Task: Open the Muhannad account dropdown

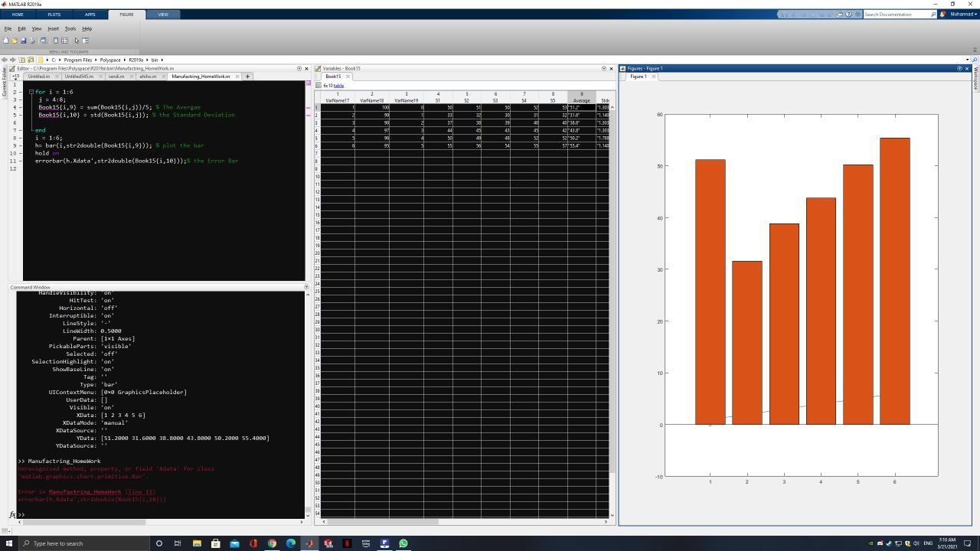Action: click(962, 14)
